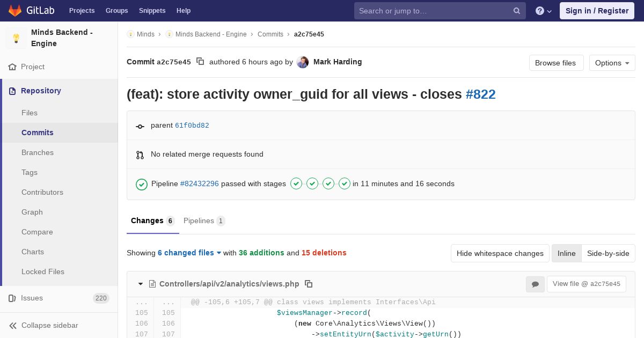Viewport: 644px width, 338px height.
Task: Click the third pipeline stage check icon
Action: coord(328,183)
